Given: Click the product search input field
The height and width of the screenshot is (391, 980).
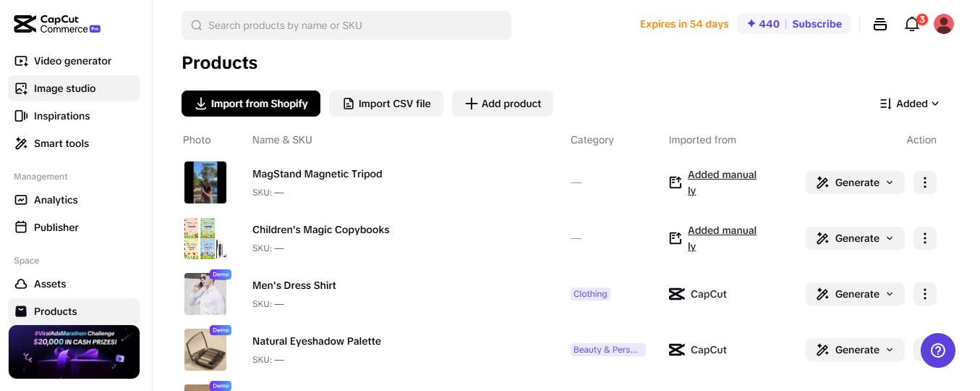Looking at the screenshot, I should [x=347, y=25].
